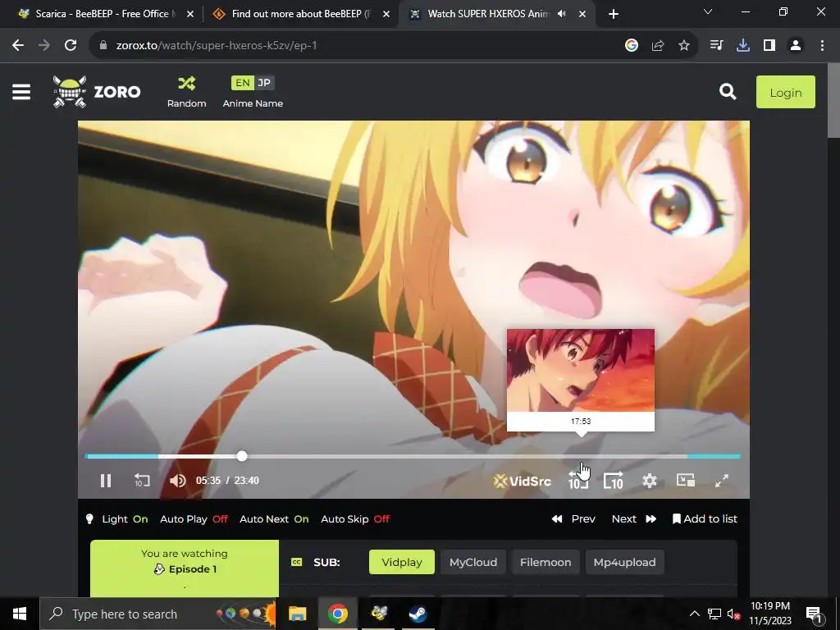This screenshot has width=840, height=630.
Task: Open a new browser tab
Action: tap(614, 15)
